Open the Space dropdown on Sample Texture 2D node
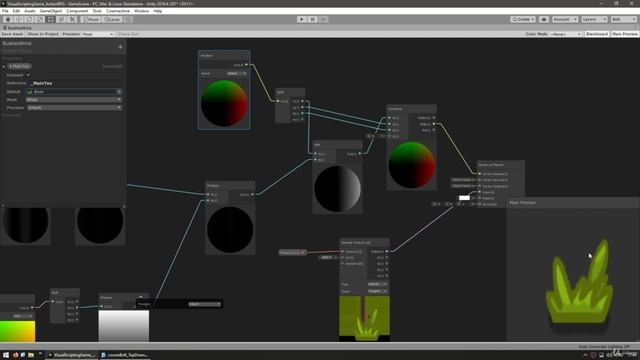 tap(377, 291)
